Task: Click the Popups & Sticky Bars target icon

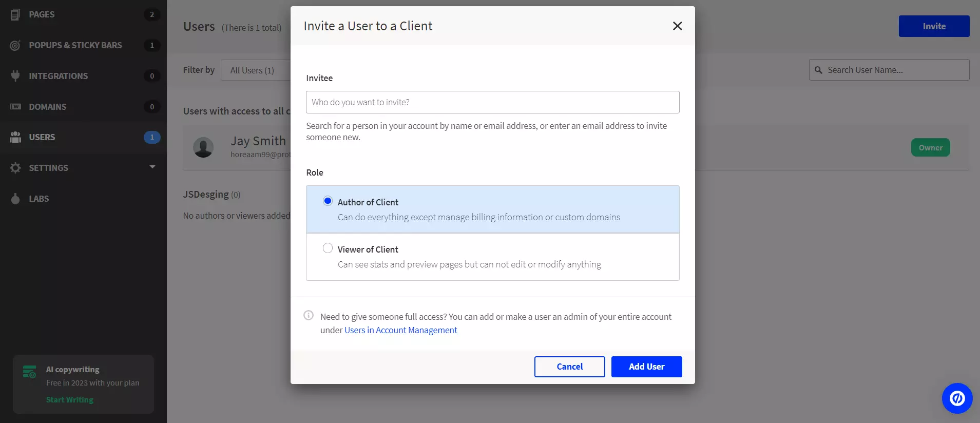Action: 15,45
